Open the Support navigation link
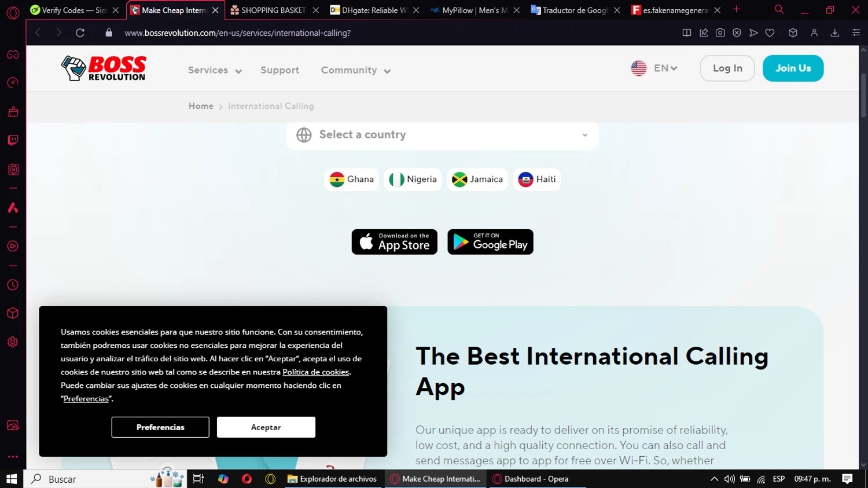 pos(279,70)
